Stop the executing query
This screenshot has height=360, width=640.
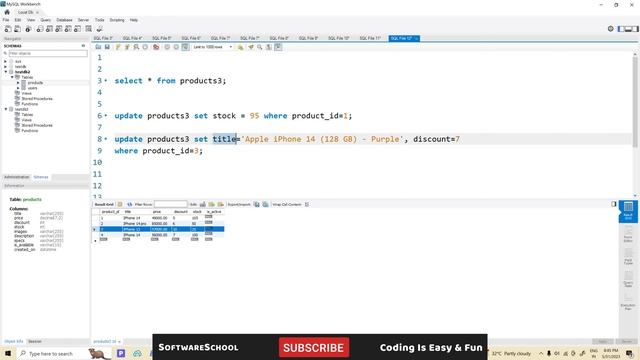[x=145, y=47]
